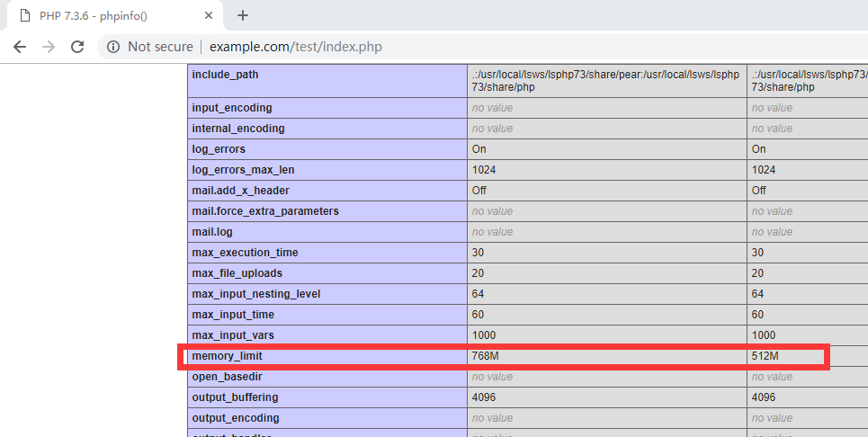Viewport: 868px width, 437px height.
Task: Click local no value for input_encoding
Action: [492, 108]
